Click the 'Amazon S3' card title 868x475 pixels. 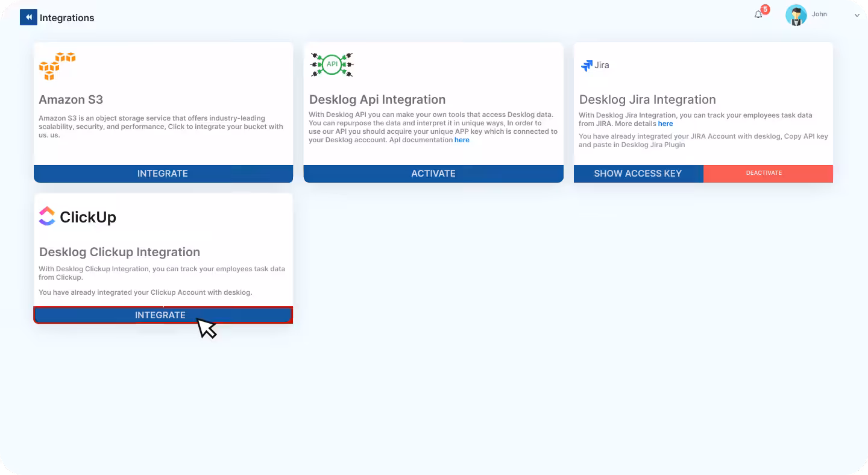pyautogui.click(x=71, y=99)
